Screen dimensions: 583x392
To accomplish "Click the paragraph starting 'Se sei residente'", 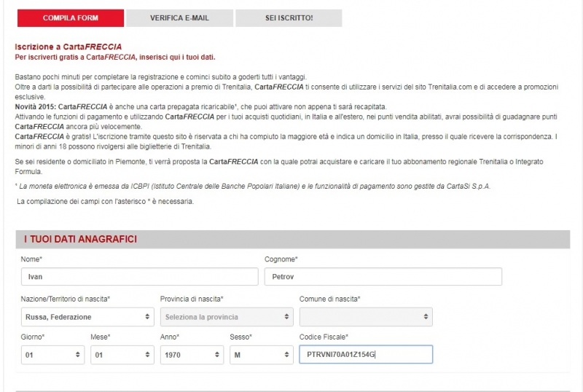I will pyautogui.click(x=279, y=167).
